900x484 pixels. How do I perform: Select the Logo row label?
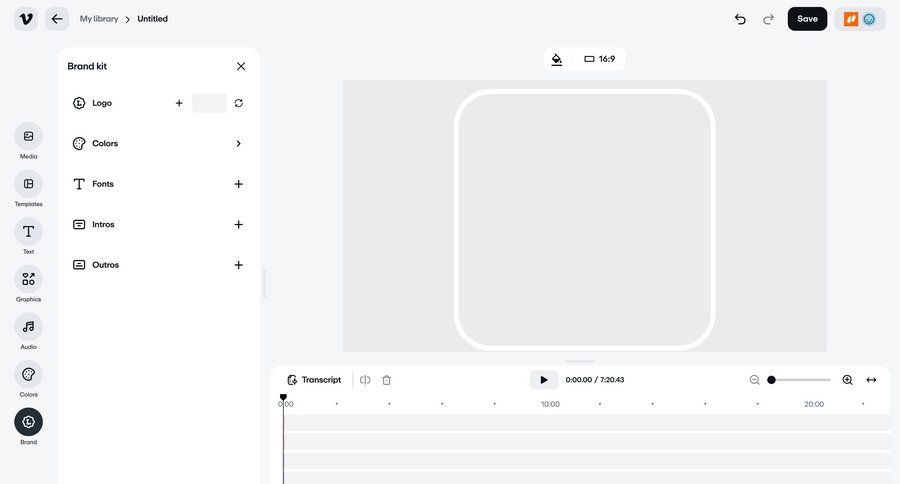(x=102, y=103)
